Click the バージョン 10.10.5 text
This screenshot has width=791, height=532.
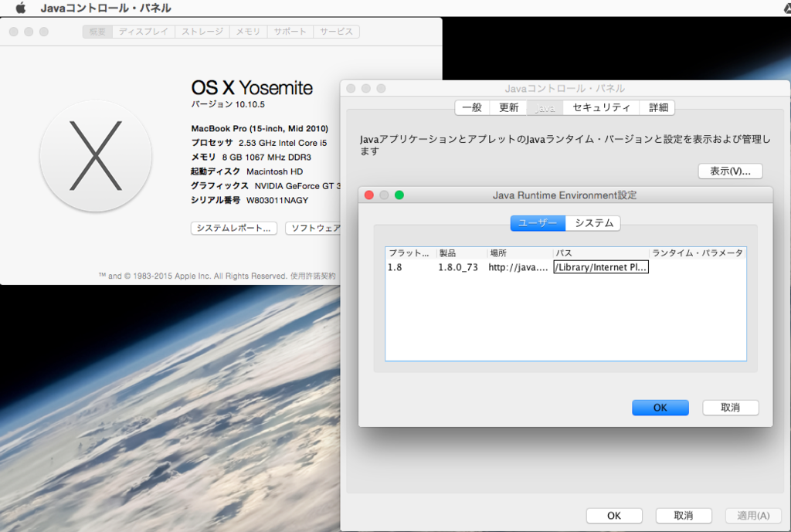point(228,104)
